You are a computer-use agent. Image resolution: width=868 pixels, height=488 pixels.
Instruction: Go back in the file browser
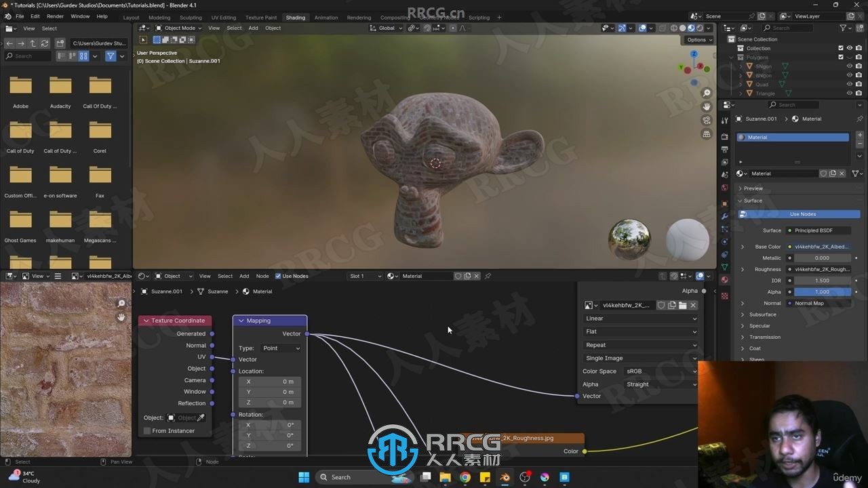coord(9,43)
